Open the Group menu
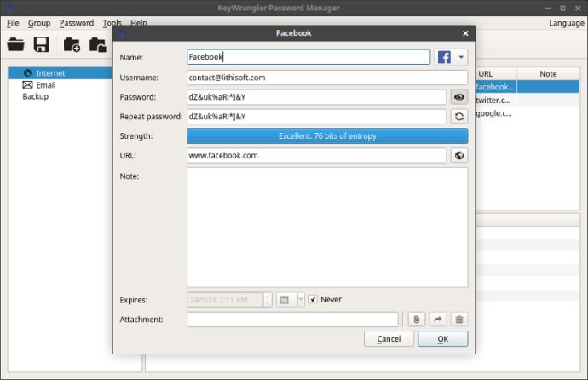588x380 pixels. [39, 23]
